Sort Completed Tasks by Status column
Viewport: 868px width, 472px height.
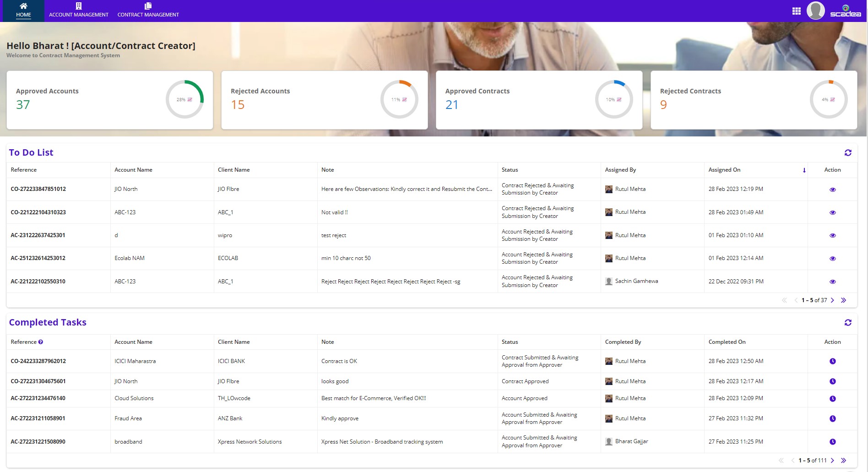tap(510, 342)
